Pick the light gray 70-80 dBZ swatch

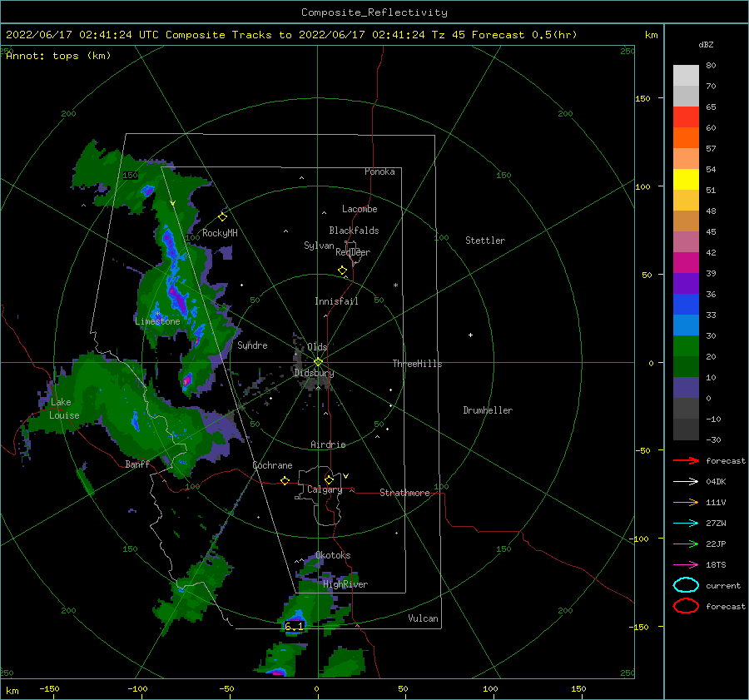tap(686, 76)
